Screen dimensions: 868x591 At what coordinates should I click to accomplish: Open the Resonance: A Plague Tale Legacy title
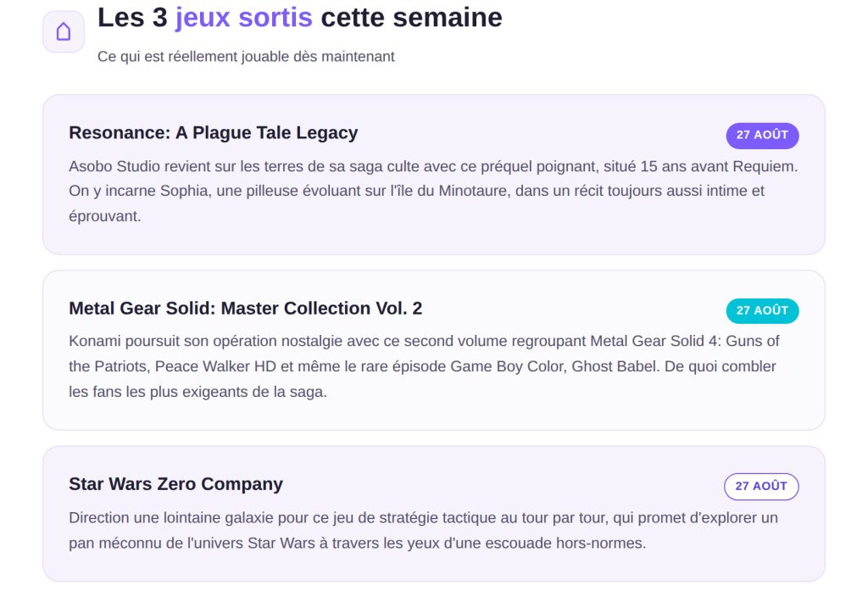pyautogui.click(x=213, y=133)
